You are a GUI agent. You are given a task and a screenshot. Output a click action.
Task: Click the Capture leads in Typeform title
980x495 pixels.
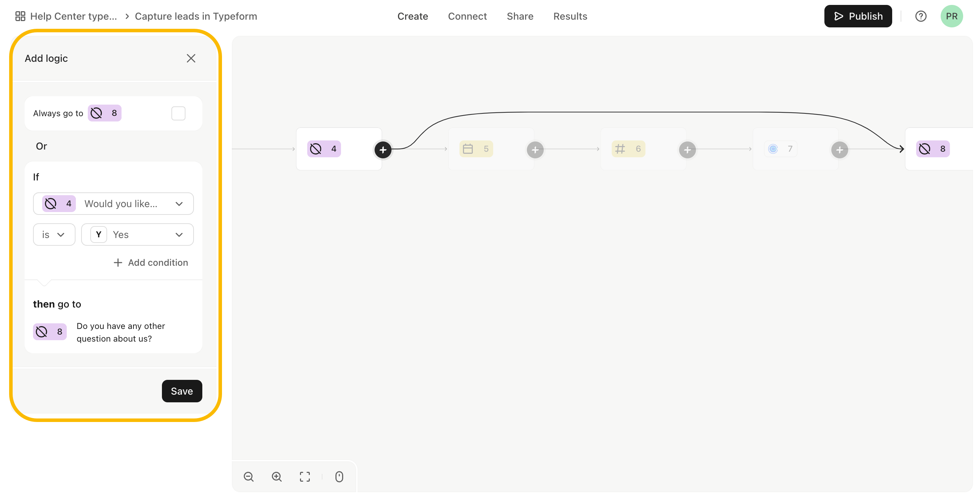pyautogui.click(x=196, y=16)
